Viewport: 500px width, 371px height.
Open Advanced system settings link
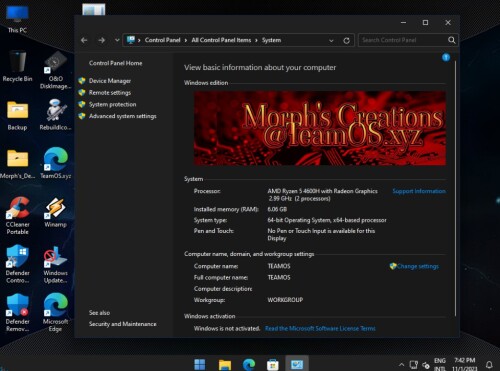[x=122, y=116]
